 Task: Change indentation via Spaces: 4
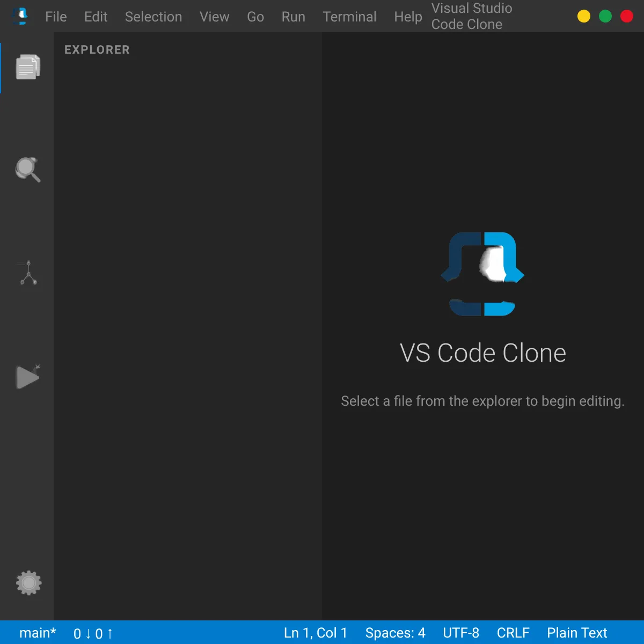(x=395, y=633)
